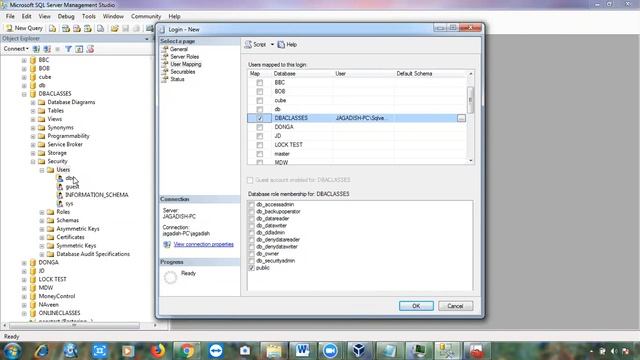
Task: Open the Script dropdown arrow
Action: pyautogui.click(x=272, y=44)
